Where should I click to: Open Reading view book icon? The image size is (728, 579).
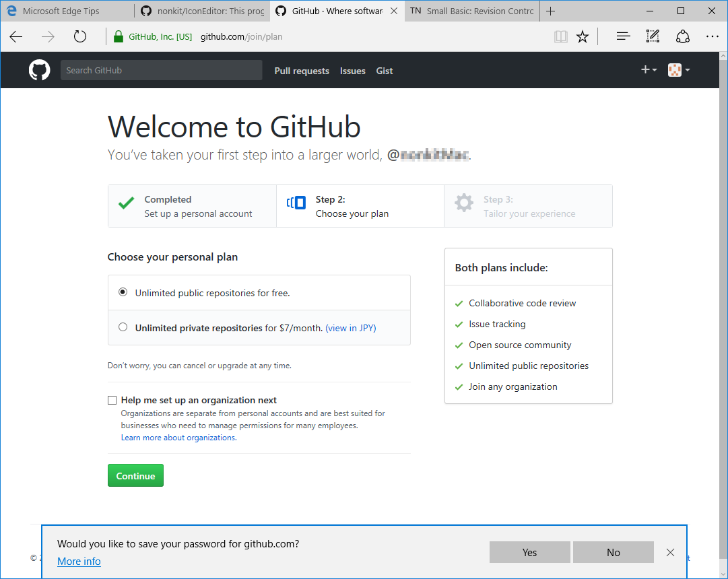(x=561, y=36)
